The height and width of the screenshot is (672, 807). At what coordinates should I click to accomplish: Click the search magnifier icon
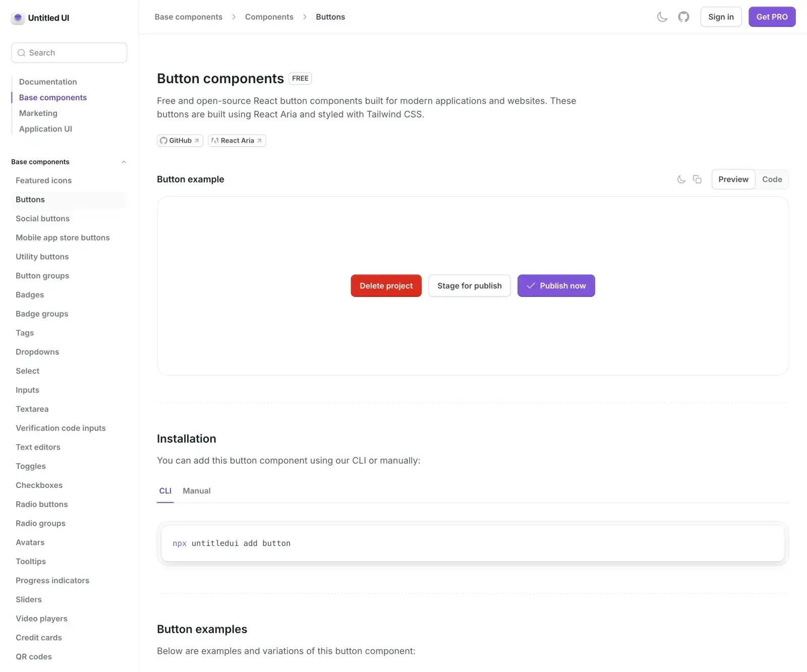[x=21, y=52]
